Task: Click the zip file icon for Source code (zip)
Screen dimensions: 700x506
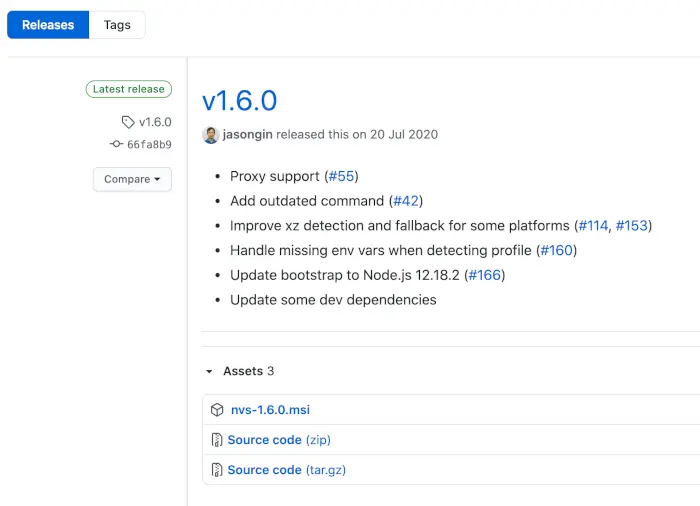Action: tap(217, 440)
